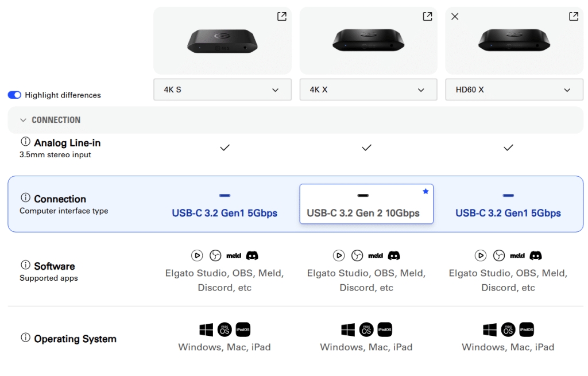This screenshot has height=376, width=588.
Task: Click the 4K S capture card image
Action: coord(222,41)
